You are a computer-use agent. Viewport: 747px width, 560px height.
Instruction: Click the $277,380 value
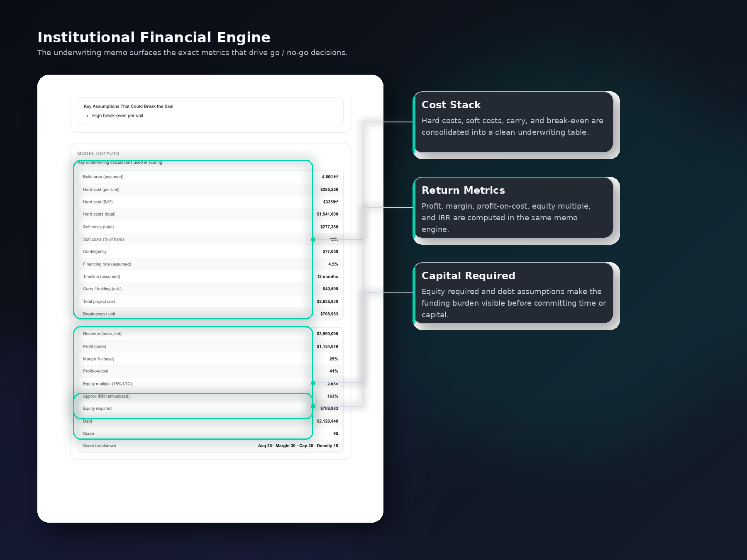click(329, 227)
